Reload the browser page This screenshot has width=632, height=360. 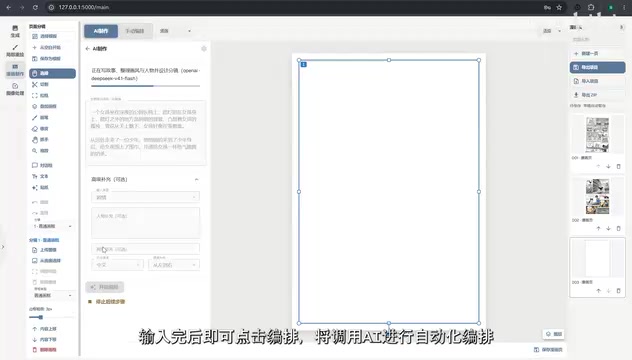coord(35,7)
